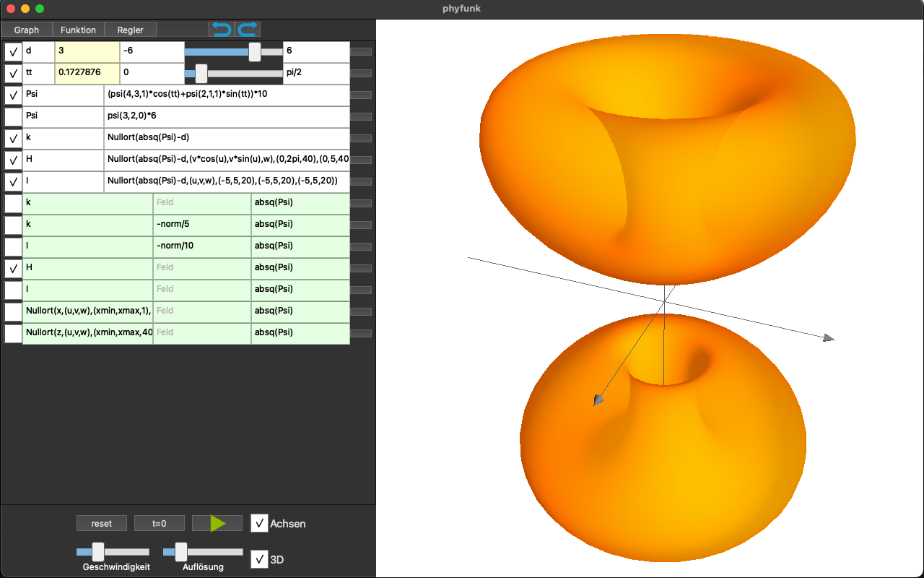
Task: Click the Feld cell in green H row
Action: tap(202, 269)
